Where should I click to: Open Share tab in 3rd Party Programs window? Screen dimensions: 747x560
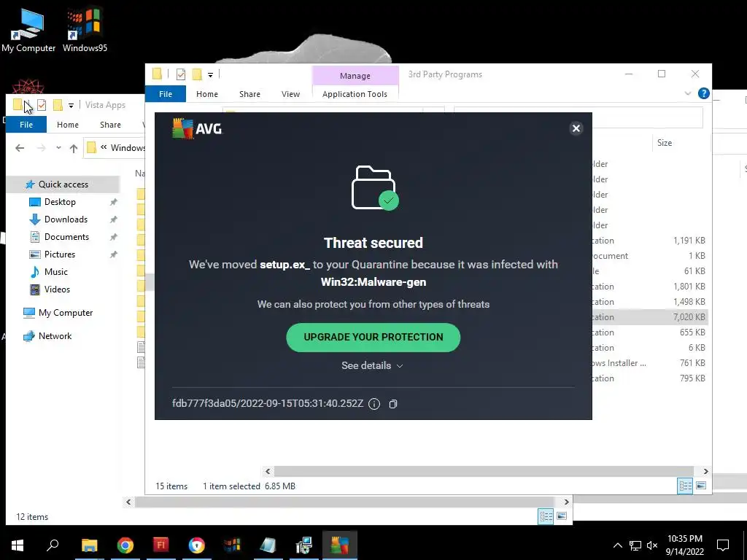pyautogui.click(x=249, y=94)
